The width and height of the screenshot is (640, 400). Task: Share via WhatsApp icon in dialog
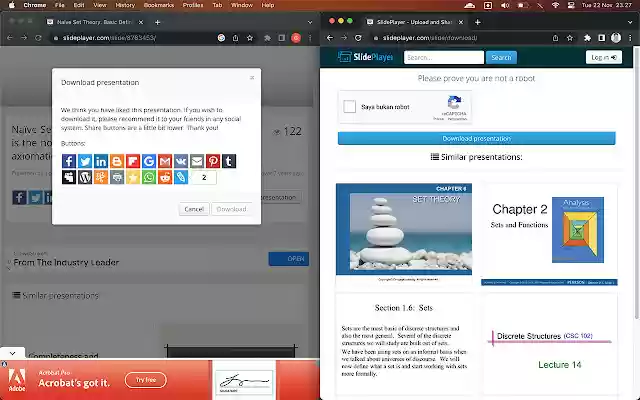(x=149, y=177)
